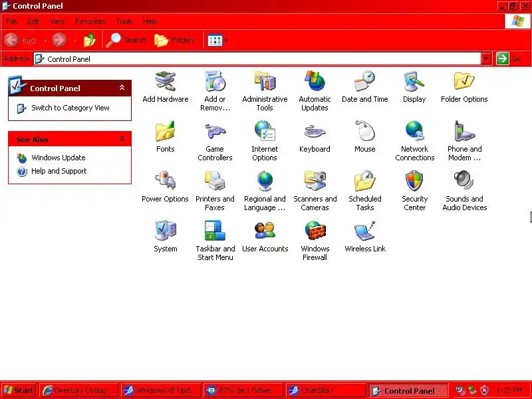Open the Mouse settings

pyautogui.click(x=364, y=137)
